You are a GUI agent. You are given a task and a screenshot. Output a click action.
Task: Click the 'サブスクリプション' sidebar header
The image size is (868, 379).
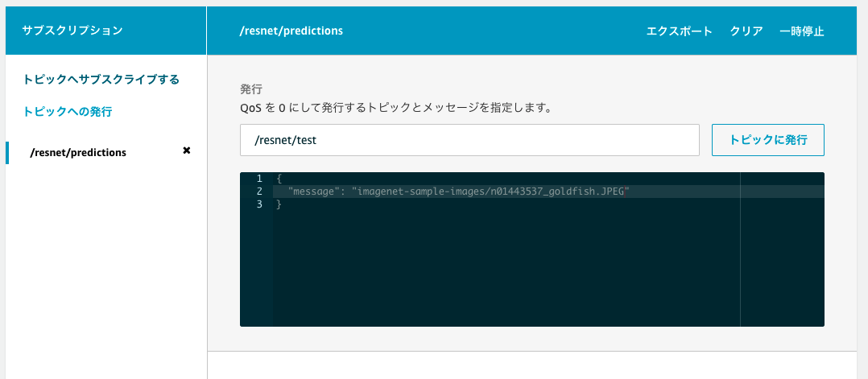72,31
